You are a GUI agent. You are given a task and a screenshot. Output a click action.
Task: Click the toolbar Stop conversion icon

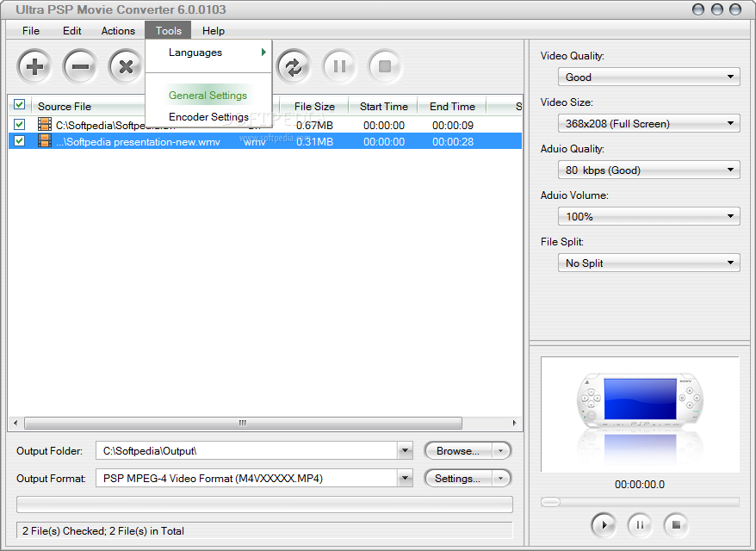(385, 66)
